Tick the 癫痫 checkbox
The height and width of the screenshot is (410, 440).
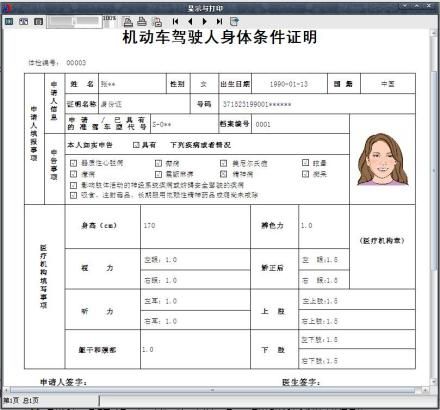click(x=73, y=174)
